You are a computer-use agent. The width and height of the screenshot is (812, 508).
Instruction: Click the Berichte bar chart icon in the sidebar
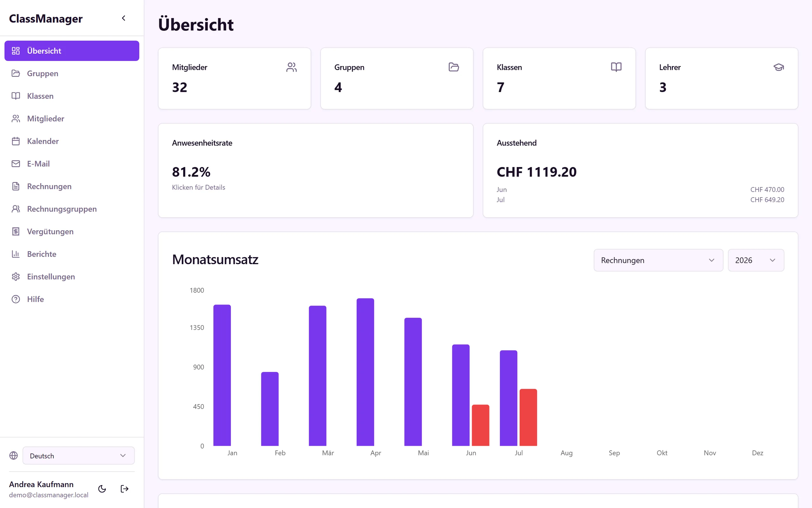pyautogui.click(x=16, y=254)
